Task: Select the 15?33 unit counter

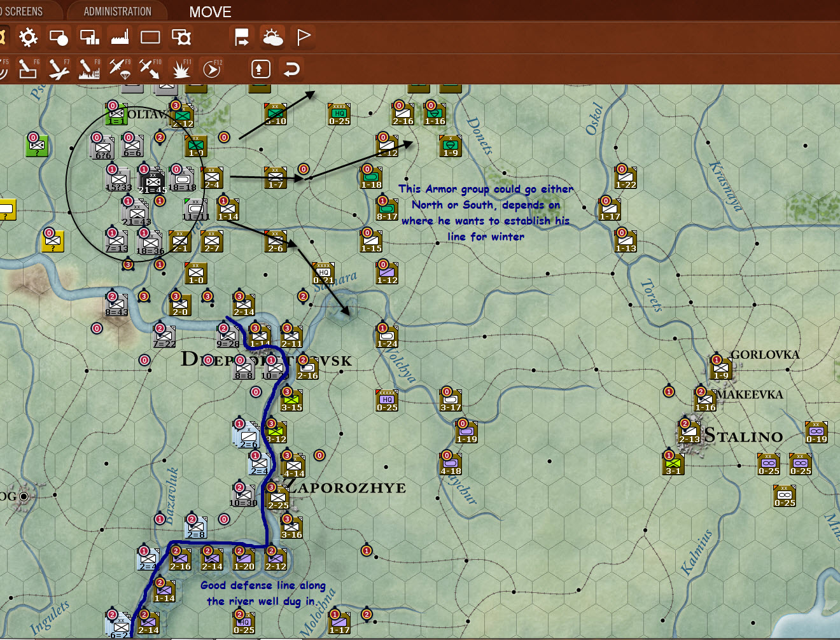Action: click(119, 180)
